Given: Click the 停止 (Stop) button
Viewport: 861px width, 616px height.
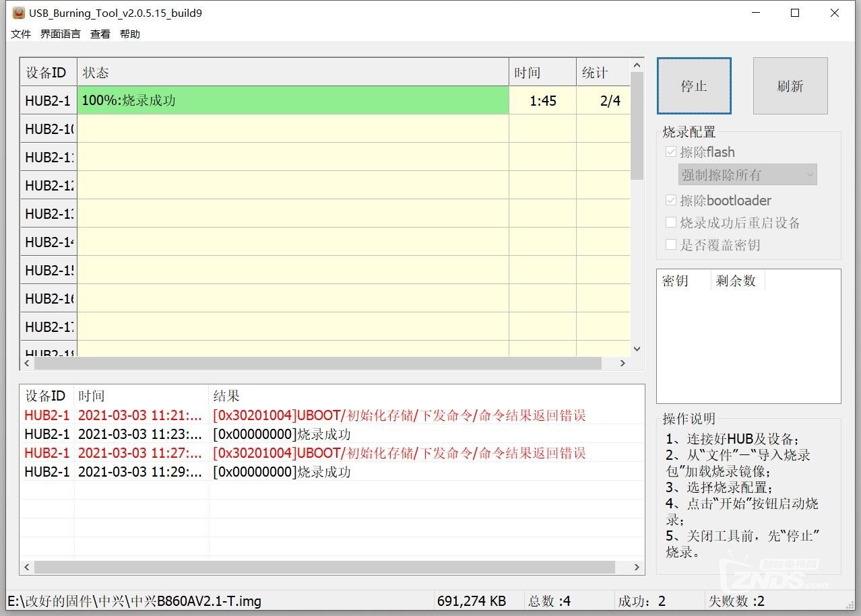Looking at the screenshot, I should pyautogui.click(x=694, y=86).
